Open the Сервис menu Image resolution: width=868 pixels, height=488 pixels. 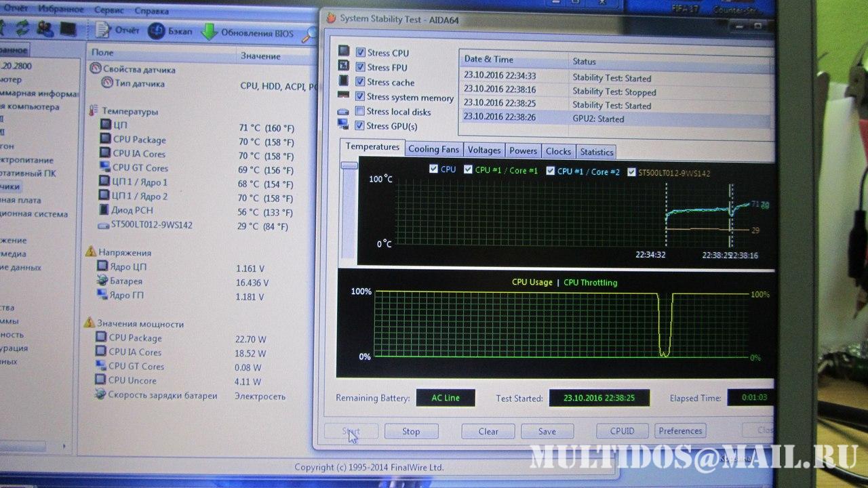(x=109, y=11)
